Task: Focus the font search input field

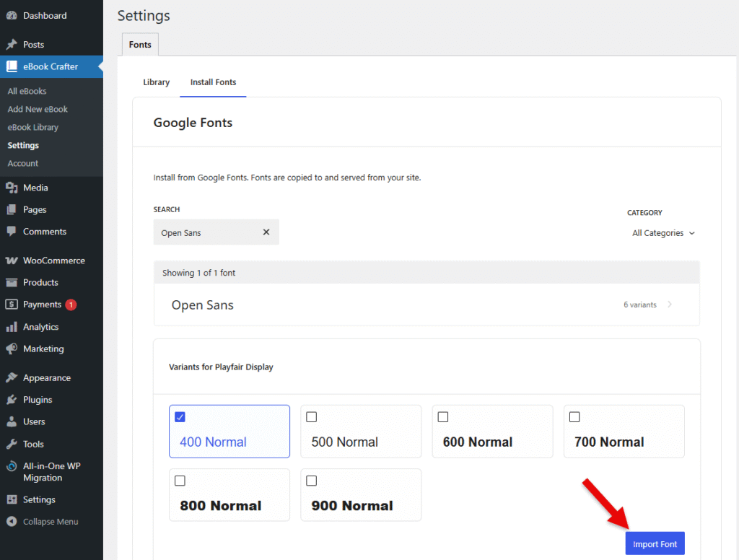Action: coord(206,232)
